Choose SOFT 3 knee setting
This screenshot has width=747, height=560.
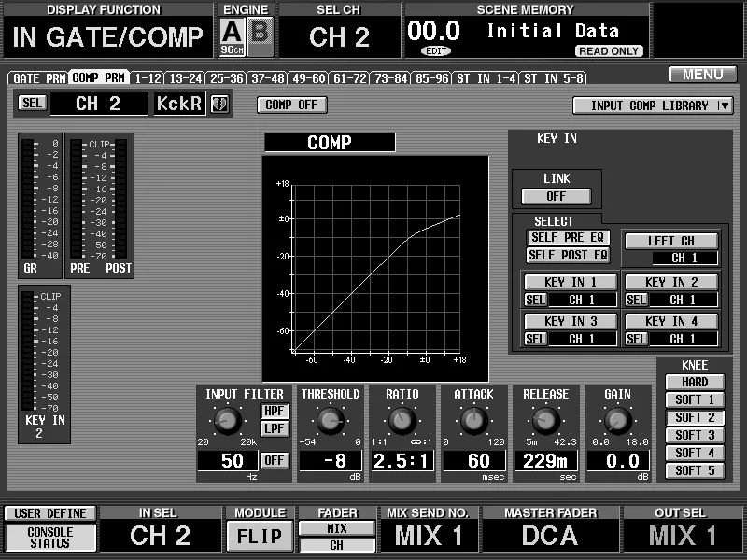[x=695, y=435]
